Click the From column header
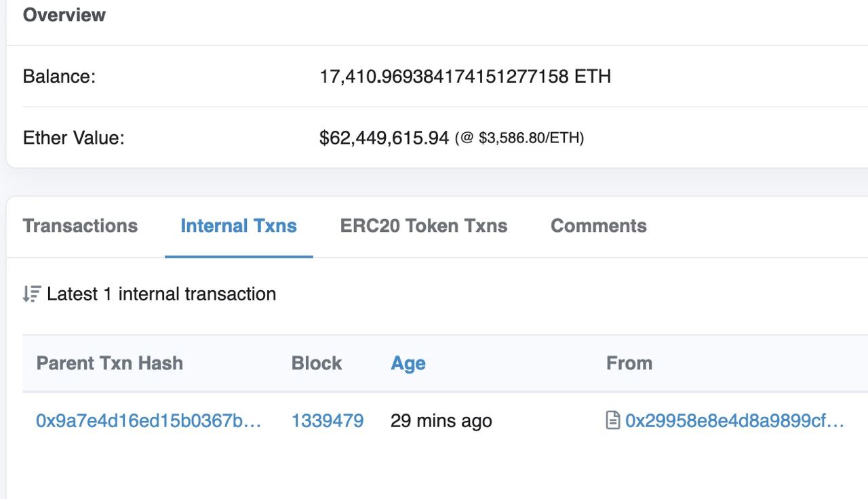Image resolution: width=868 pixels, height=499 pixels. [629, 363]
